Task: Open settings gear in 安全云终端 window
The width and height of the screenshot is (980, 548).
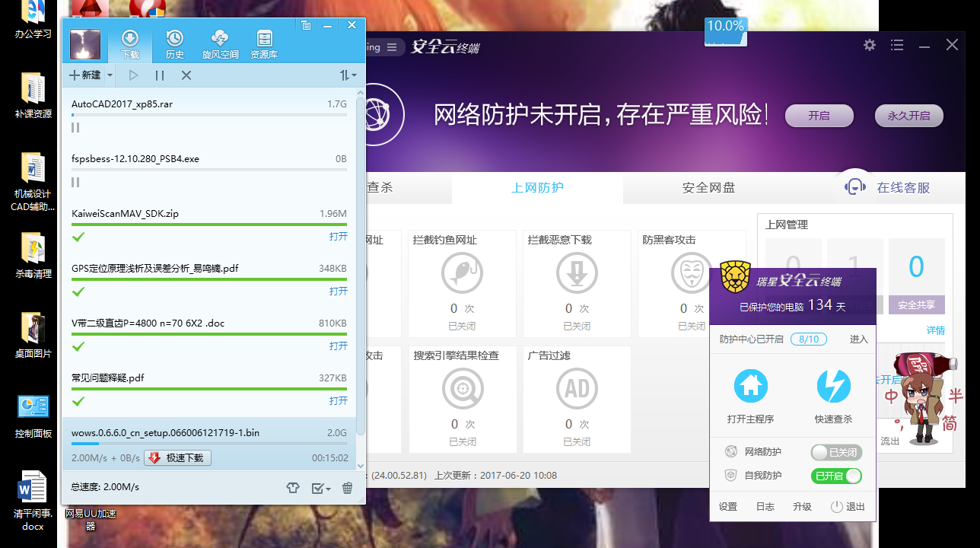Action: click(870, 45)
